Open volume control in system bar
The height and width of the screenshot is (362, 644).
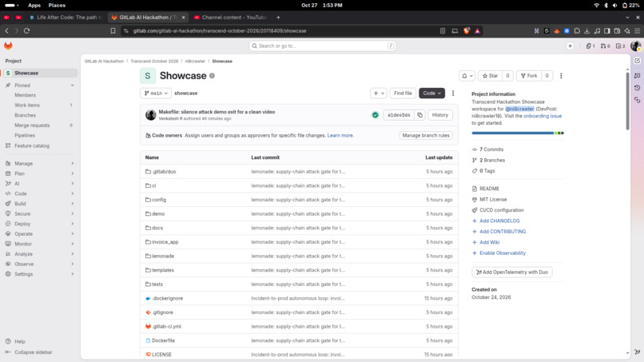[x=614, y=6]
